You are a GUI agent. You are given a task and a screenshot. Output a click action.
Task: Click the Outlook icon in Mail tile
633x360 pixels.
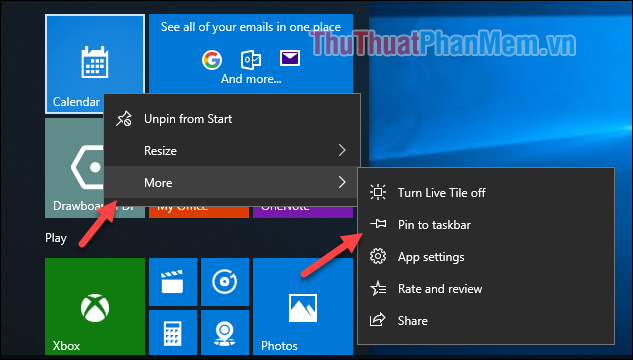[x=251, y=60]
